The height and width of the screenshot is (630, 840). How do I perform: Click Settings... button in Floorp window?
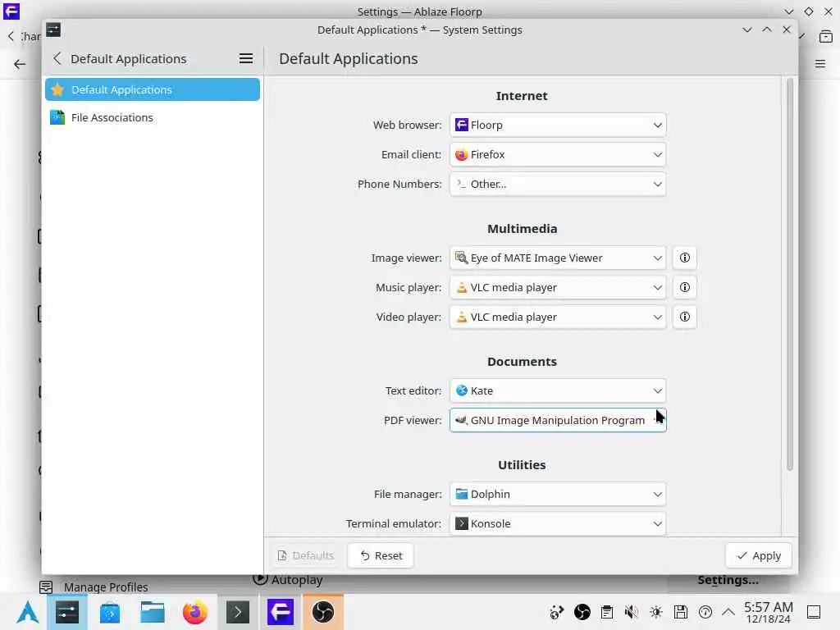pyautogui.click(x=728, y=580)
